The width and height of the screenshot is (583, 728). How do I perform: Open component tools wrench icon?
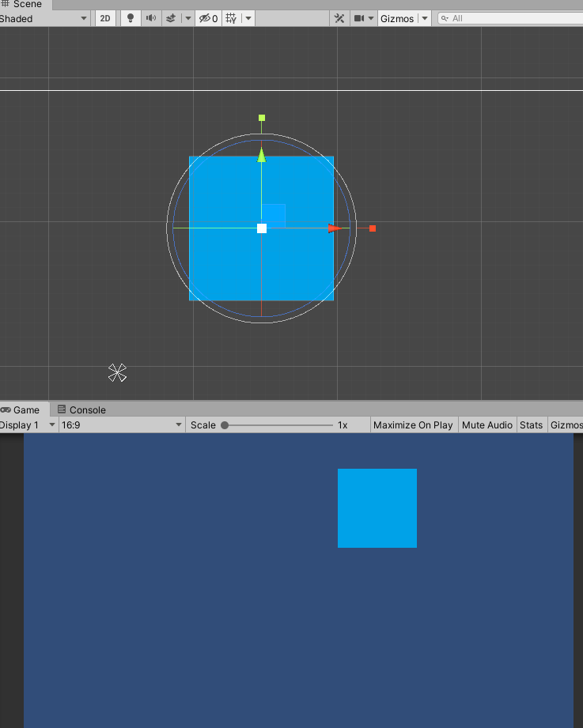point(339,18)
